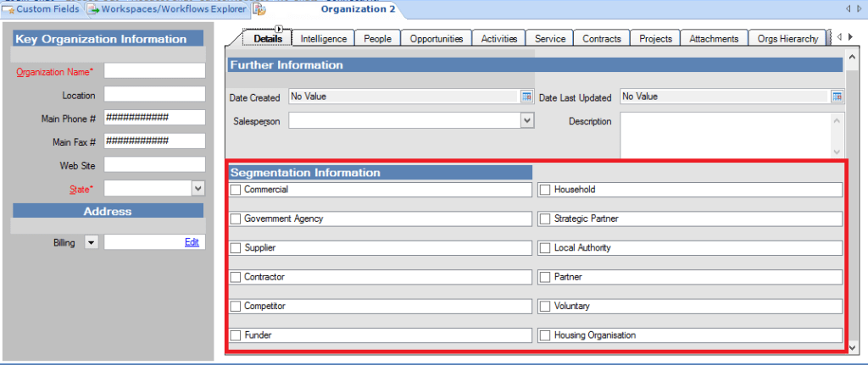Viewport: 868px width, 365px height.
Task: Click the Custom Fields star icon
Action: [8, 9]
